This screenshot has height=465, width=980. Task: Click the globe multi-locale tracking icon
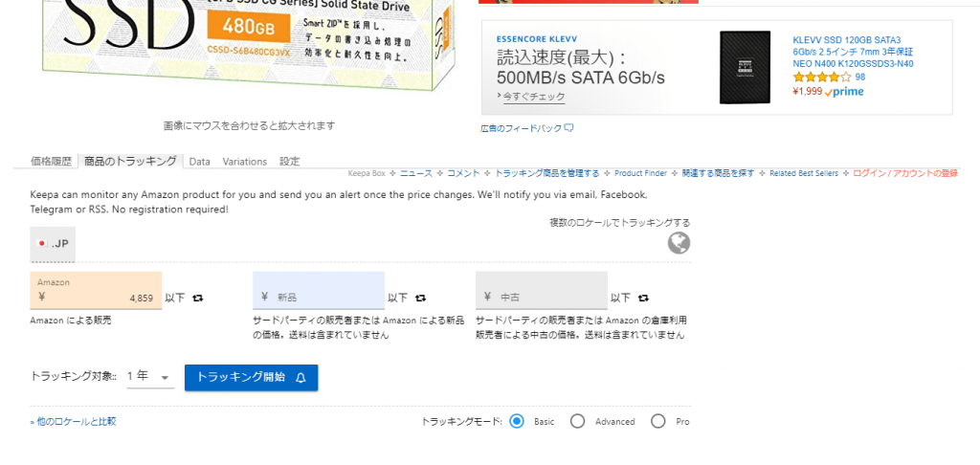679,243
